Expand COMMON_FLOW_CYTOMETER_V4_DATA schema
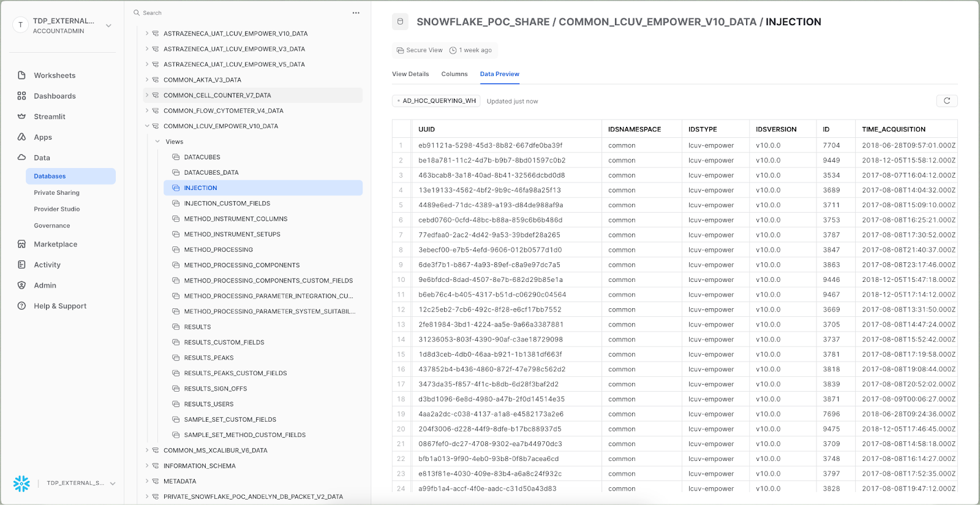The height and width of the screenshot is (505, 980). [147, 111]
